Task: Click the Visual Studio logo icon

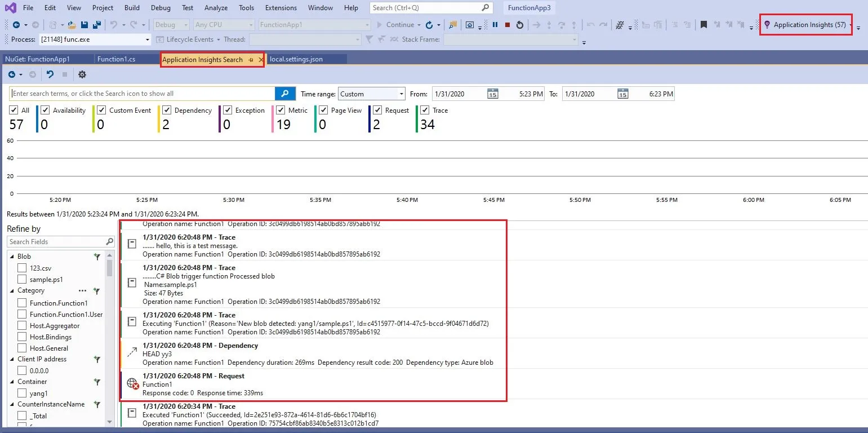Action: tap(11, 8)
